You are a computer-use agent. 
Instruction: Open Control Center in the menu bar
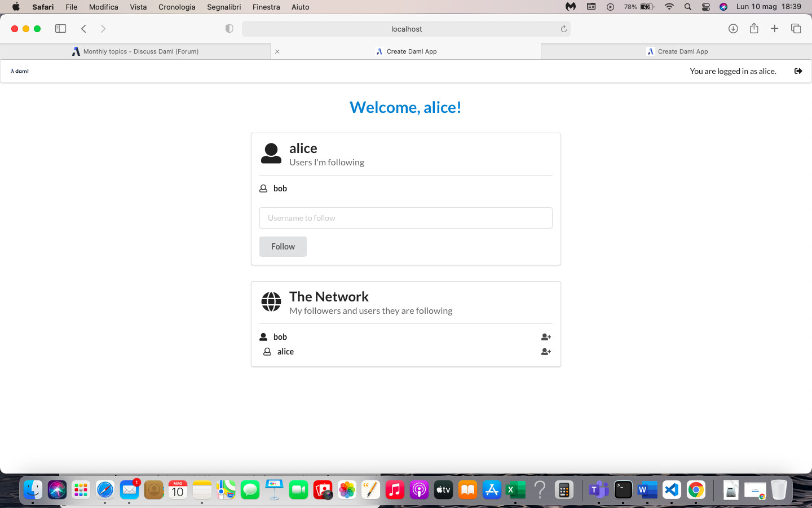pos(705,7)
